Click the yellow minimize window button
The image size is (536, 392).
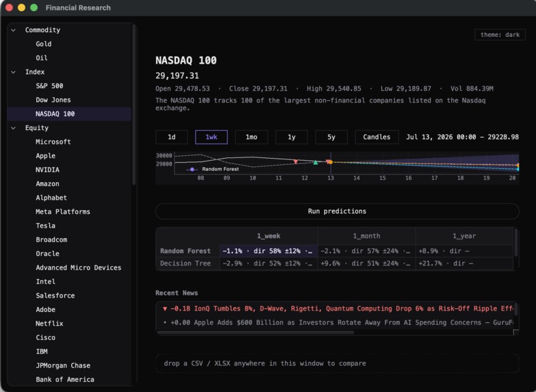[x=21, y=8]
